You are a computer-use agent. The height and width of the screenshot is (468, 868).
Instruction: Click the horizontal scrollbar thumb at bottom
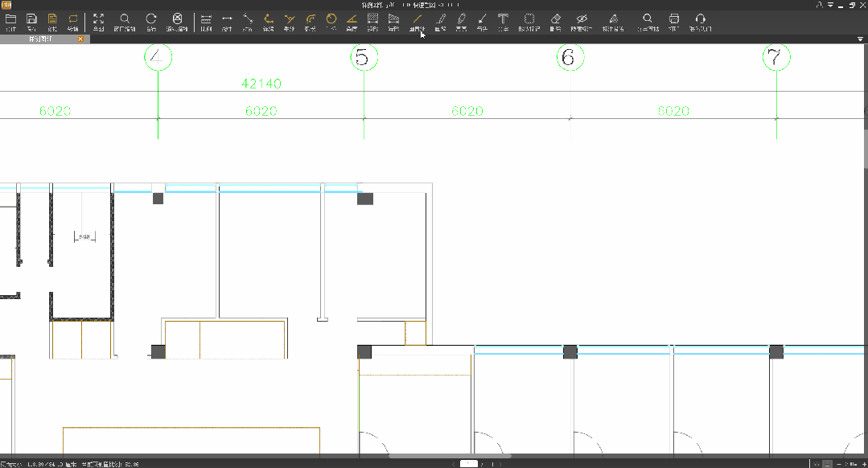[x=450, y=457]
